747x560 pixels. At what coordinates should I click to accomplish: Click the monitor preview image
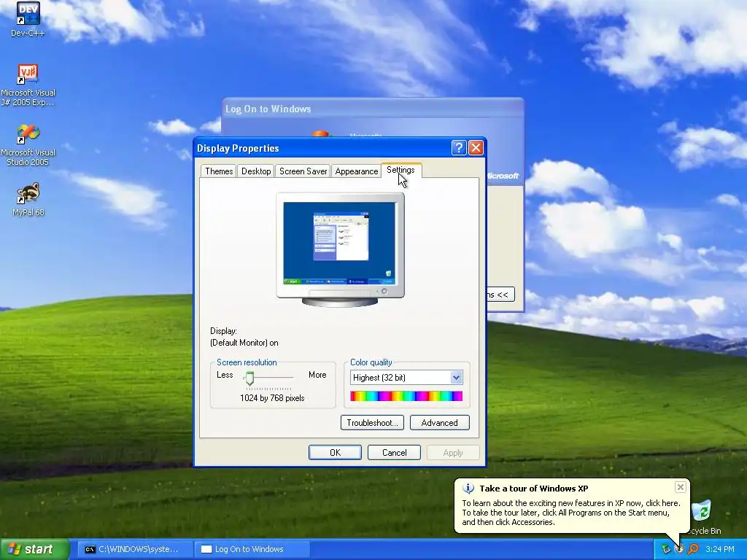pos(340,249)
